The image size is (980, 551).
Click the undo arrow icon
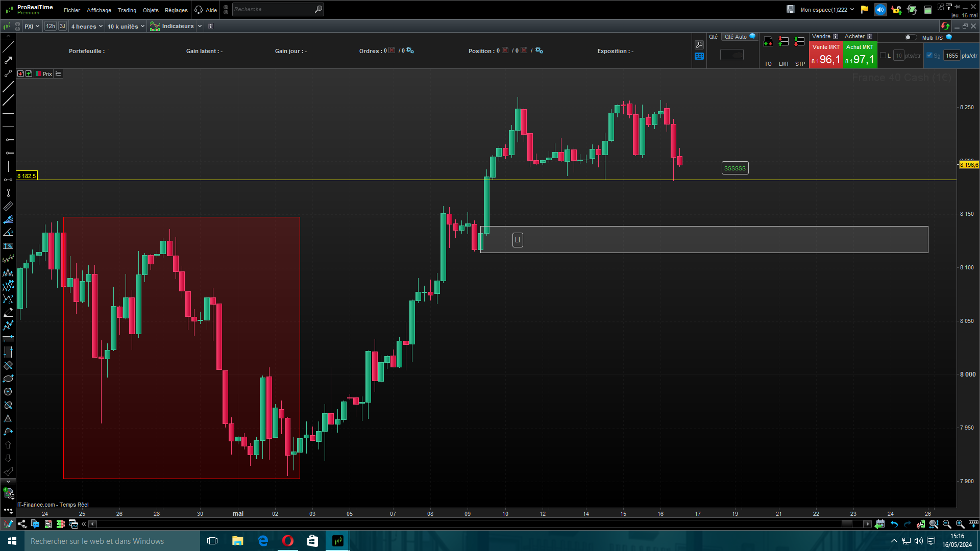pos(894,524)
